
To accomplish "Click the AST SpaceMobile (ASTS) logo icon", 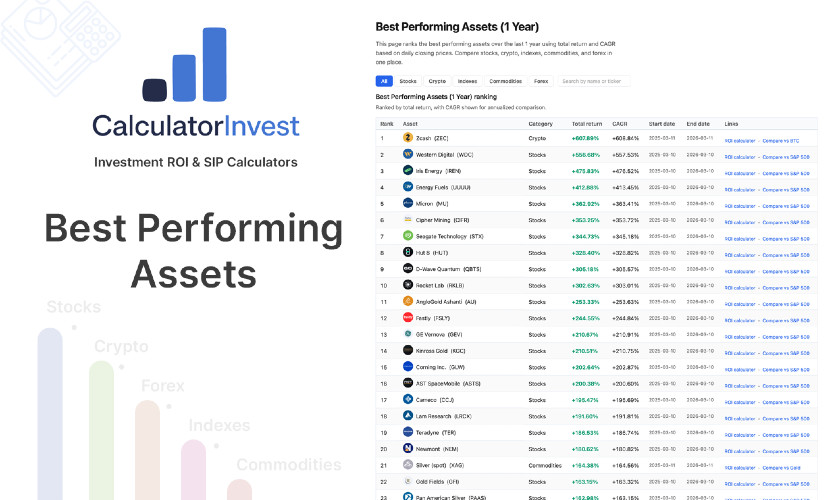I will coord(408,383).
